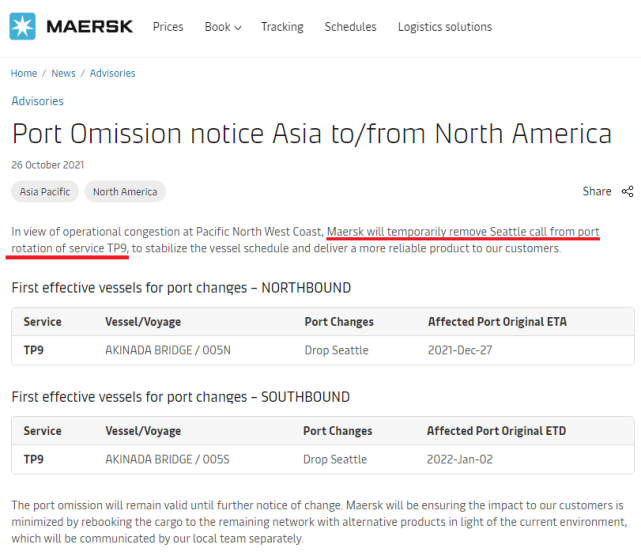
Task: Follow the Home breadcrumb link
Action: [24, 73]
